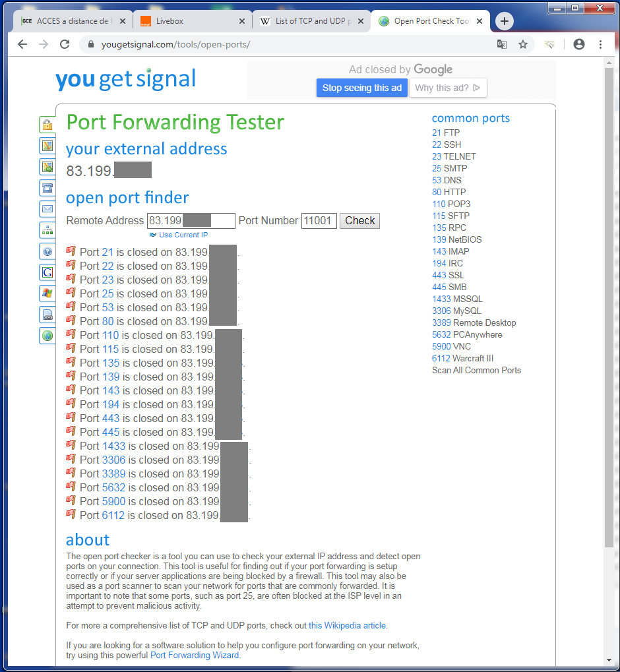Reload the page
This screenshot has width=620, height=672.
pyautogui.click(x=65, y=44)
